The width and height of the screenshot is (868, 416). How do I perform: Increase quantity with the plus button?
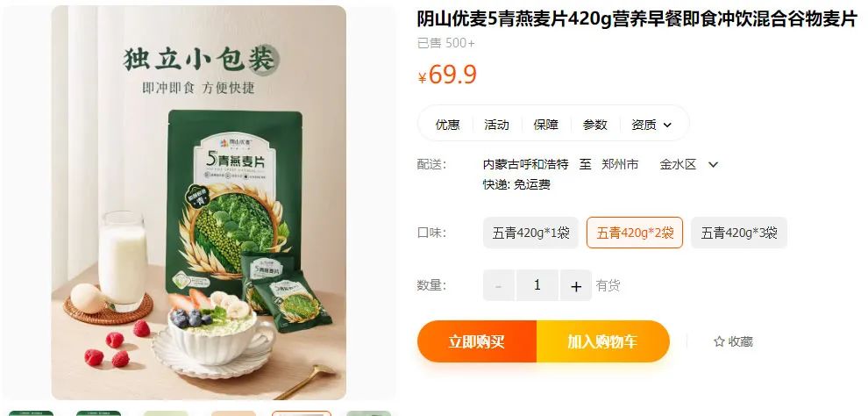click(576, 286)
